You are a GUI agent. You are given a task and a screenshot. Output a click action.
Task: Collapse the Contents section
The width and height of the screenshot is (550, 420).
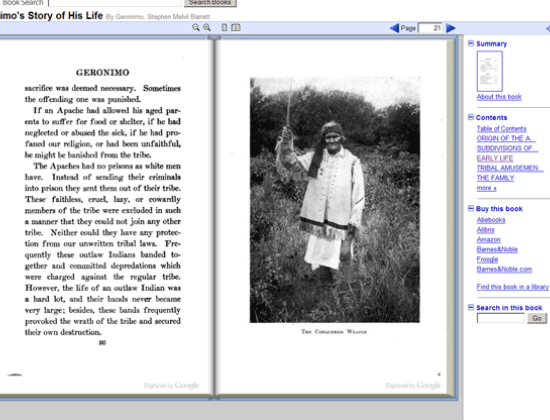coord(471,117)
